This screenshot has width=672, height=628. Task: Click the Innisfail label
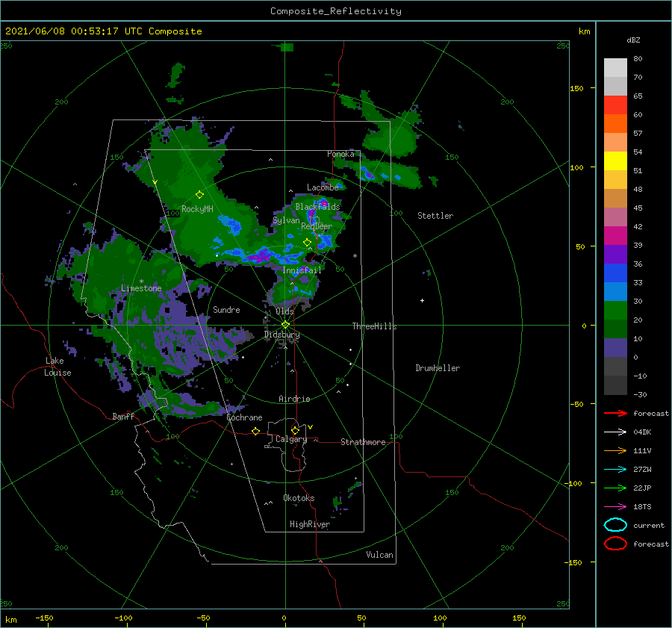tap(302, 270)
